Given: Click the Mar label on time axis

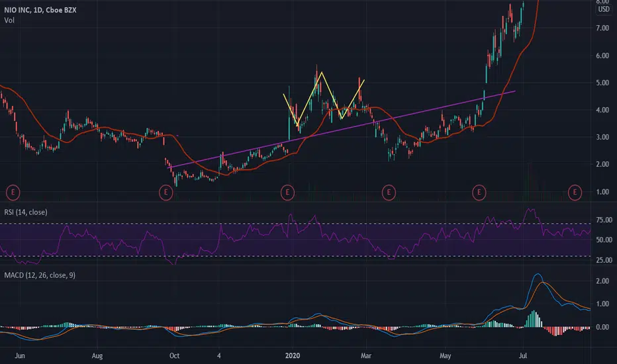Looking at the screenshot, I should click(366, 356).
